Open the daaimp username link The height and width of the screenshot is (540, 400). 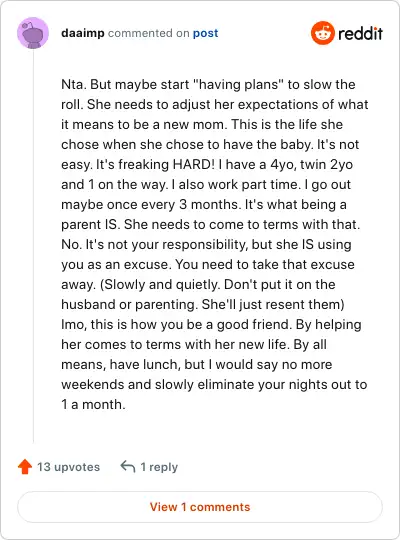pyautogui.click(x=83, y=33)
